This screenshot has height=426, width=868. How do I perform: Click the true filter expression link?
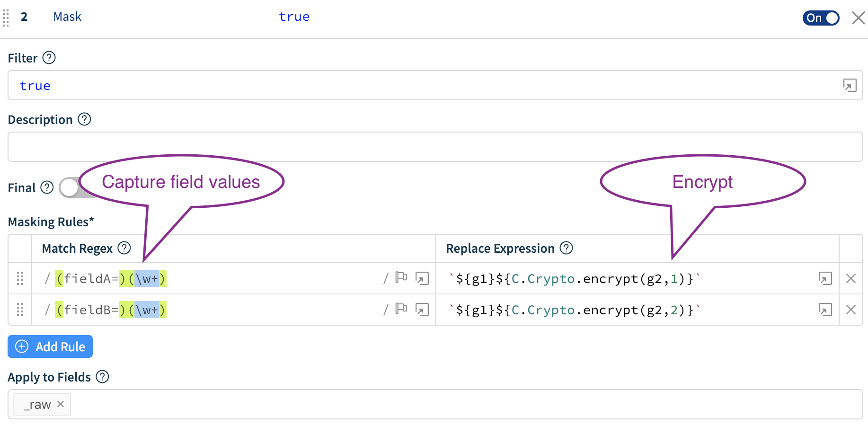coord(294,17)
